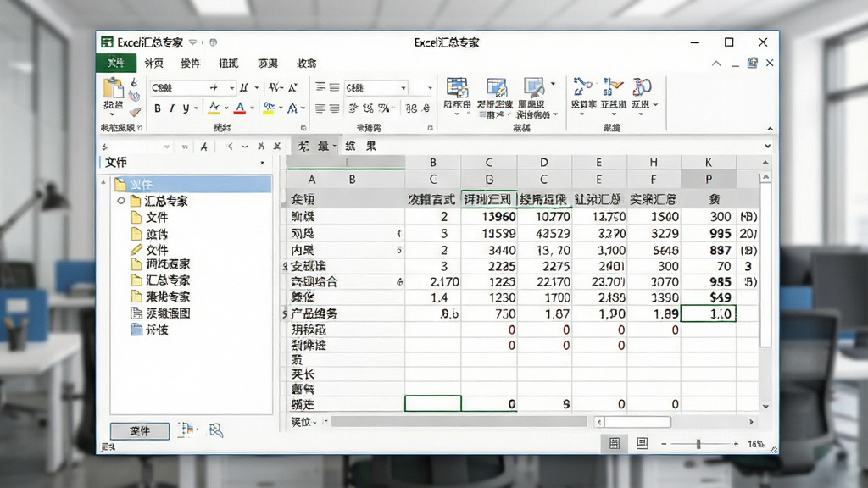The image size is (868, 488).
Task: Click the gray button below the file tree
Action: point(140,430)
